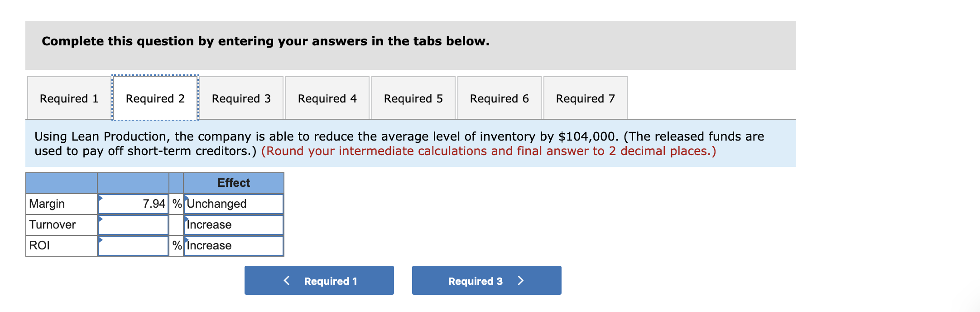Switch to the Required 1 tab
Viewport: 980px width, 312px height.
point(68,98)
